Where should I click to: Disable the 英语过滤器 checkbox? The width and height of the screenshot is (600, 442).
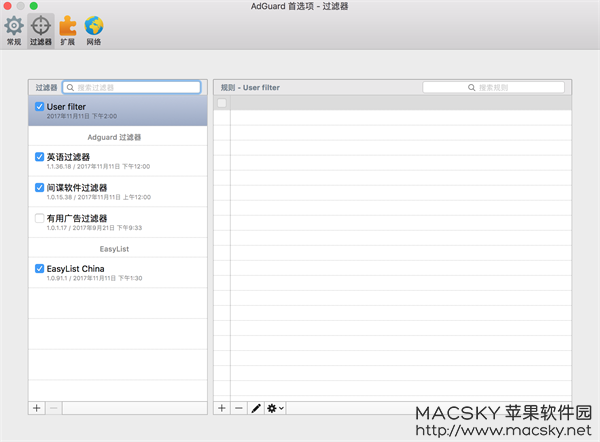pyautogui.click(x=39, y=157)
